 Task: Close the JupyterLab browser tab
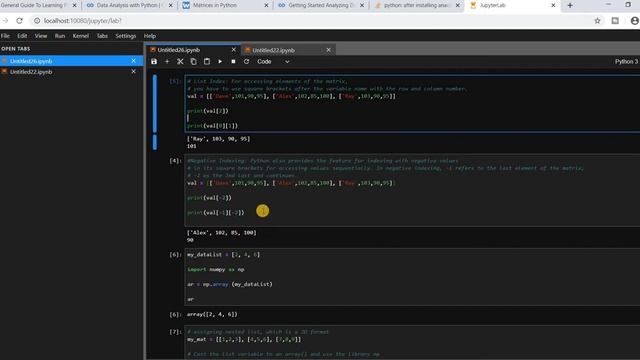553,5
